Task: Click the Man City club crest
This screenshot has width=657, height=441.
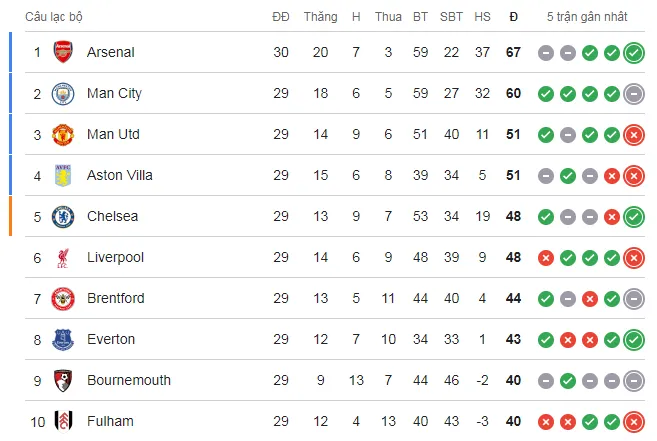Action: click(63, 93)
